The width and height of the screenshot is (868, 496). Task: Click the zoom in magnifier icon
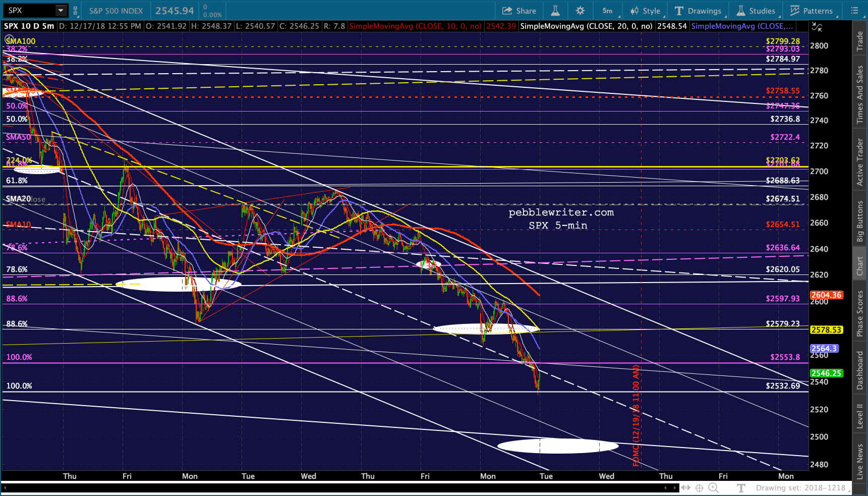[x=713, y=487]
